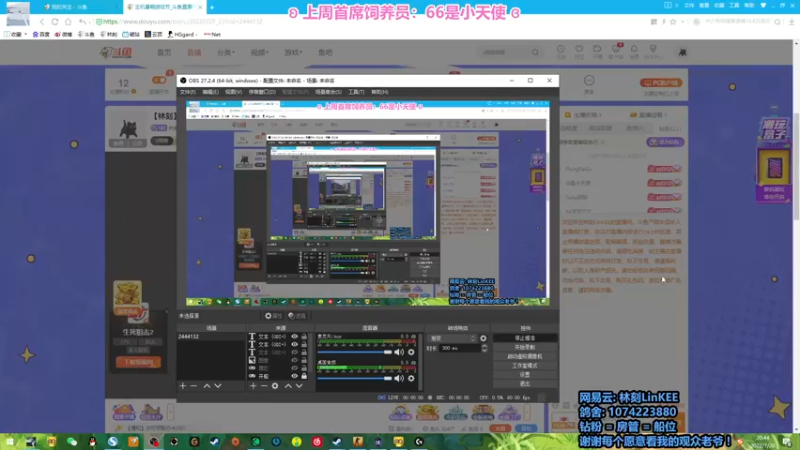This screenshot has width=800, height=450.
Task: Select scene 2444132 in scenes list
Action: click(211, 337)
